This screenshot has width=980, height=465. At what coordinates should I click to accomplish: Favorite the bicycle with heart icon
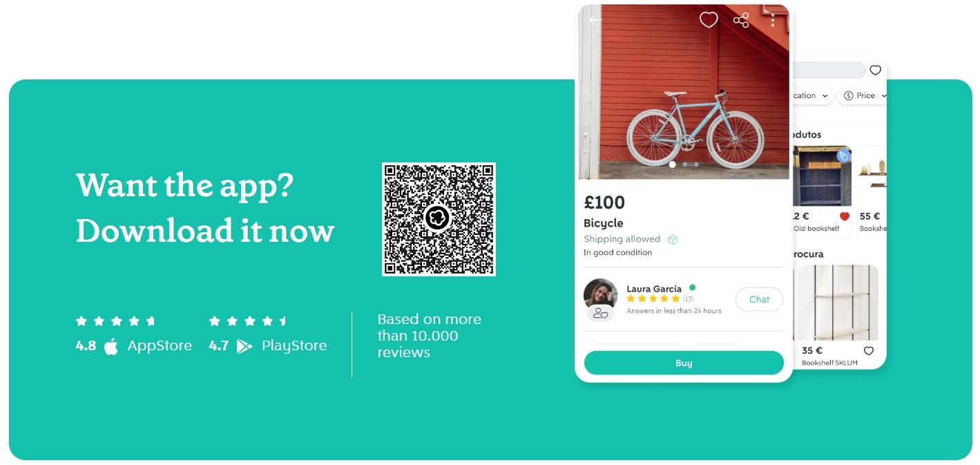click(709, 20)
